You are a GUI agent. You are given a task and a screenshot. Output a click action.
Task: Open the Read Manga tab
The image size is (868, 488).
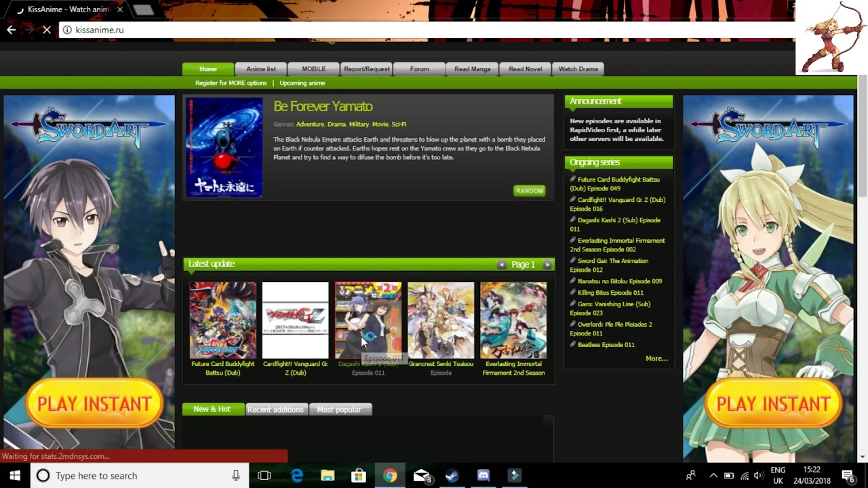tap(473, 69)
